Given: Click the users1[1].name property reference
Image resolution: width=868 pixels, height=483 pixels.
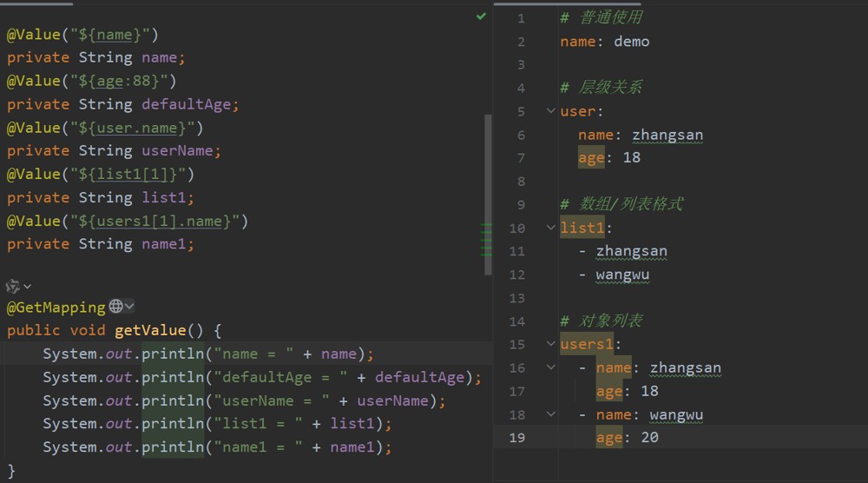Looking at the screenshot, I should tap(159, 221).
